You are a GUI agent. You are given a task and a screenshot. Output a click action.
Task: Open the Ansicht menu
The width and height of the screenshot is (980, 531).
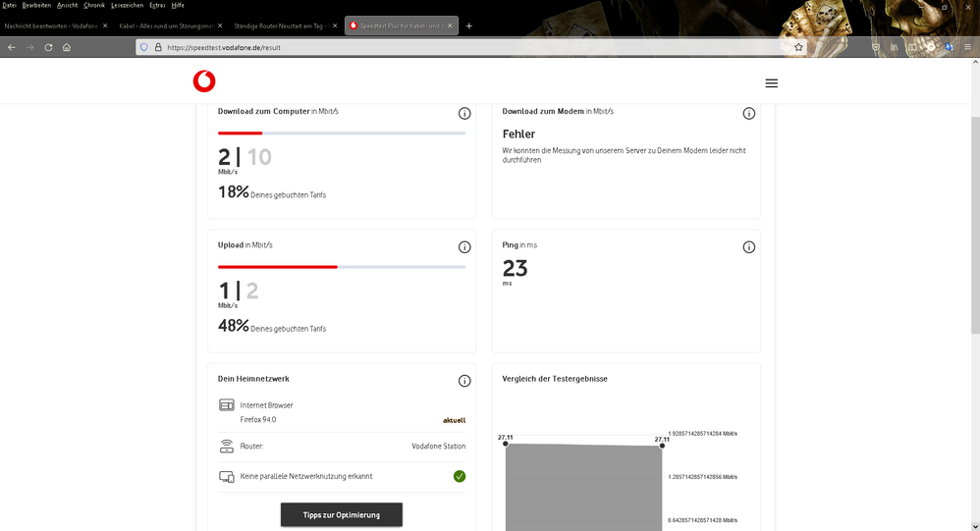click(x=67, y=5)
